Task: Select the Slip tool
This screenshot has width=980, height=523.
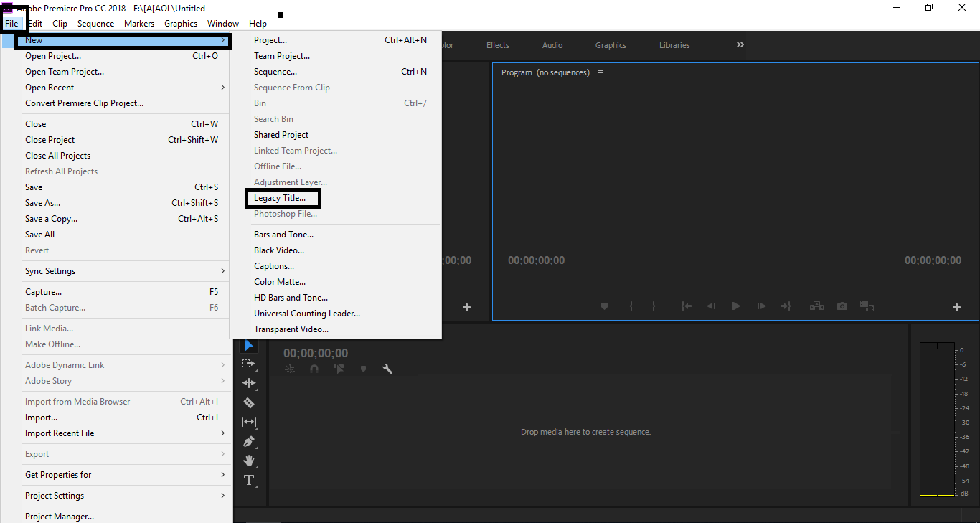Action: pyautogui.click(x=249, y=422)
